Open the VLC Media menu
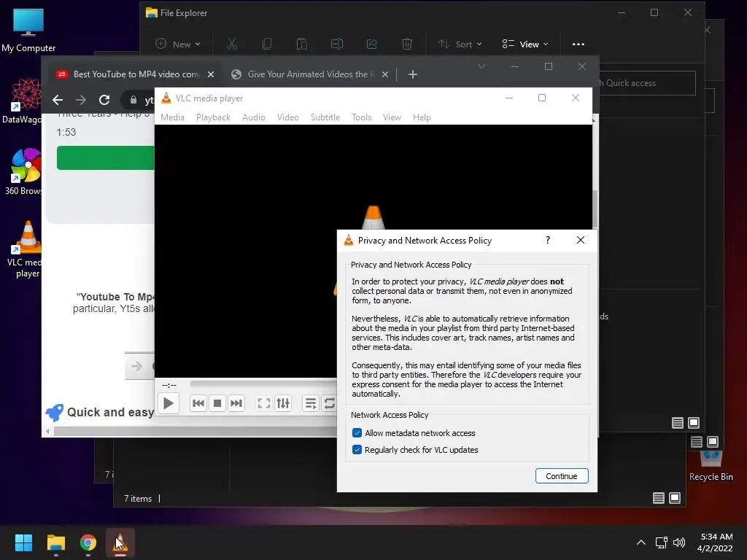This screenshot has height=560, width=747. tap(172, 117)
